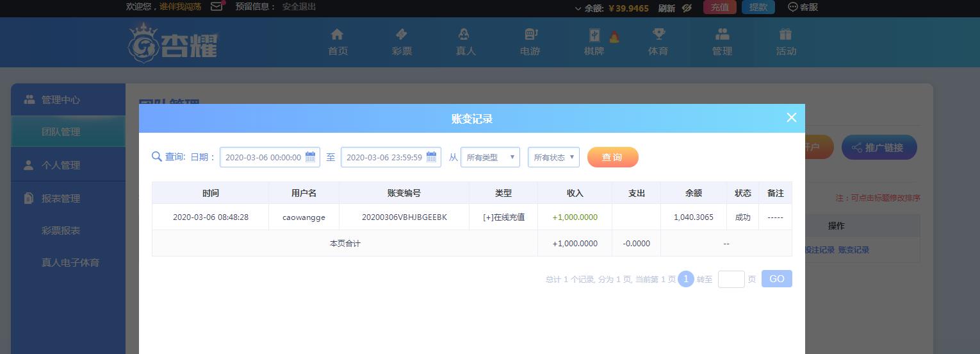
Task: Click the end date input field
Action: 391,157
